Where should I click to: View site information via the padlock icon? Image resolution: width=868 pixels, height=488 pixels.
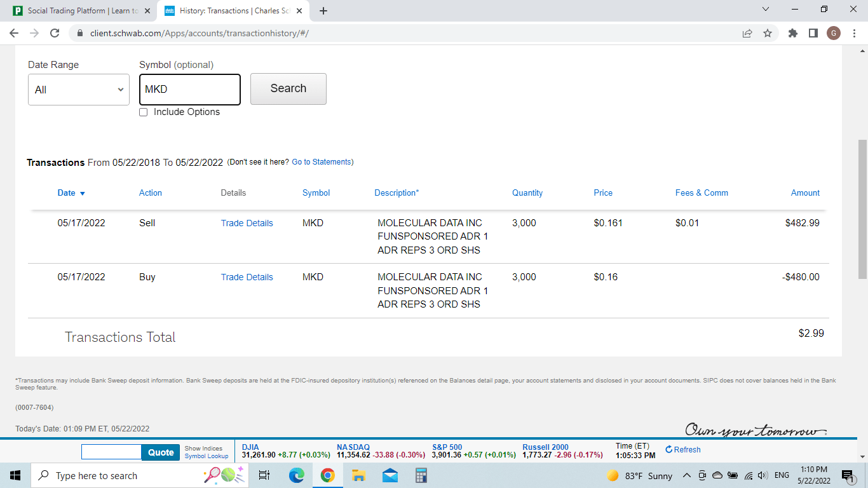coord(80,33)
